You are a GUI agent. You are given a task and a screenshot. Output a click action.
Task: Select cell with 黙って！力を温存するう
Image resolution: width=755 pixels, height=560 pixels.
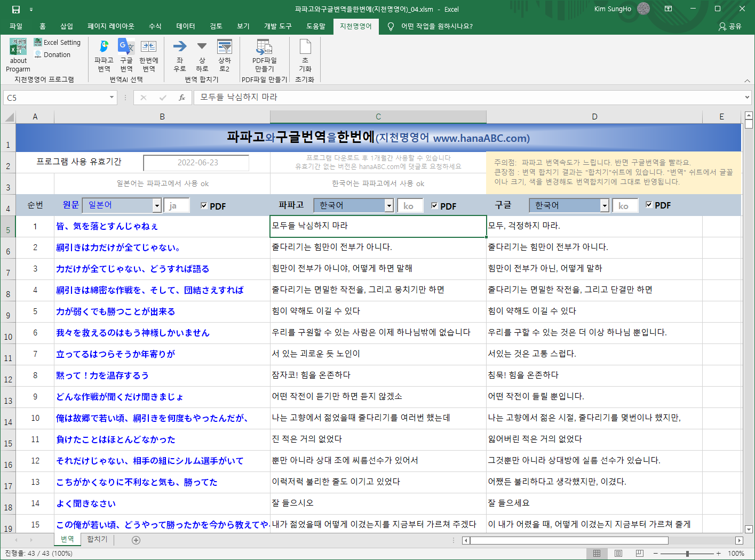[x=162, y=375]
